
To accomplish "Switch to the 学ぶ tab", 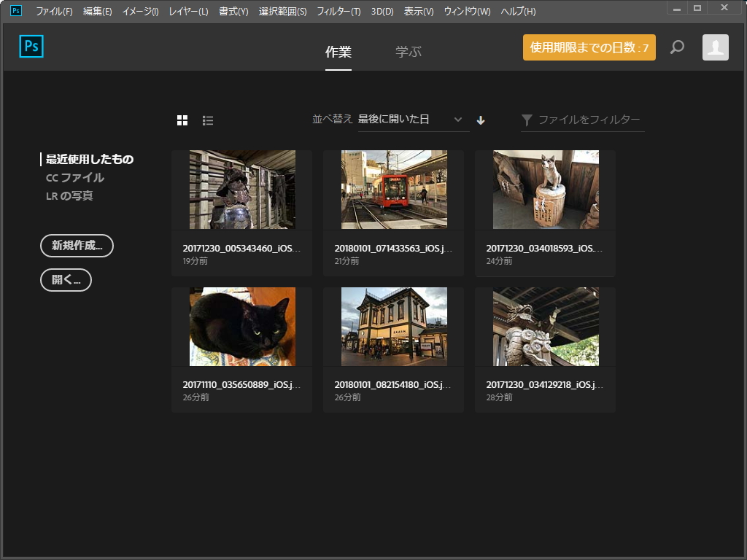I will [409, 52].
